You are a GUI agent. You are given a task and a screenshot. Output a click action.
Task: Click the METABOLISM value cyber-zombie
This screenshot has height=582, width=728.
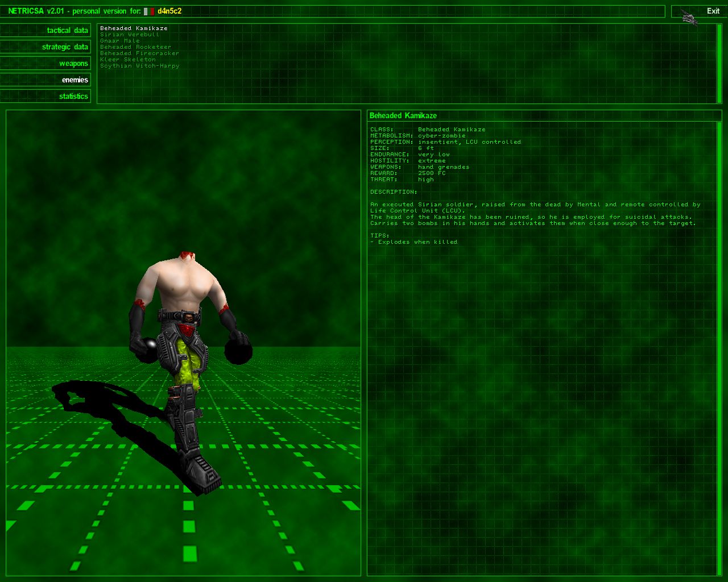point(442,136)
